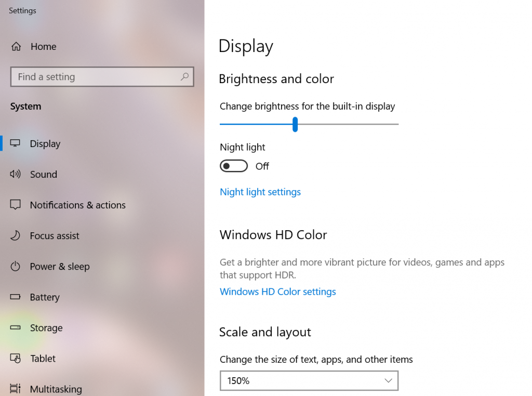532x396 pixels.
Task: Click the chevron arrow of scale combo box
Action: point(388,381)
